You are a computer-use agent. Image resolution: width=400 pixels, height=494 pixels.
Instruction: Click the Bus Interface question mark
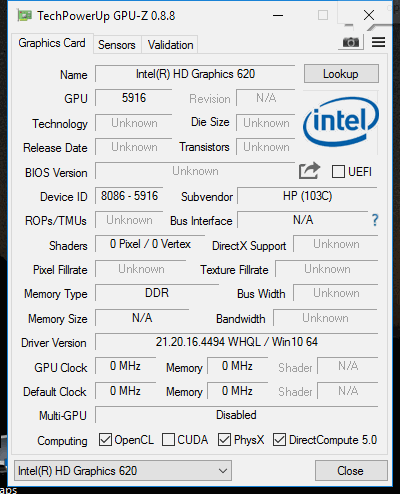tap(375, 220)
